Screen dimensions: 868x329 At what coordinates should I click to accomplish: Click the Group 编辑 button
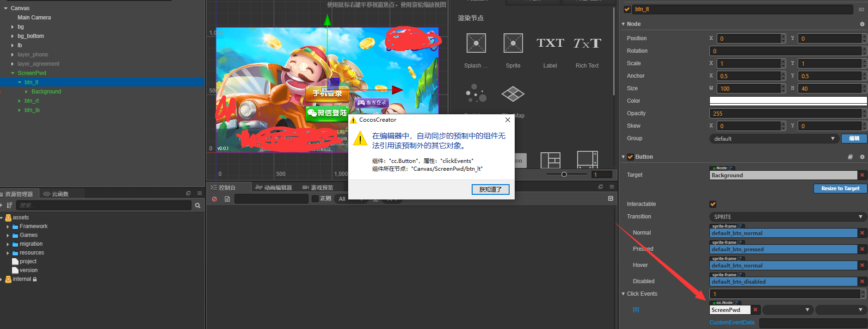coord(854,138)
